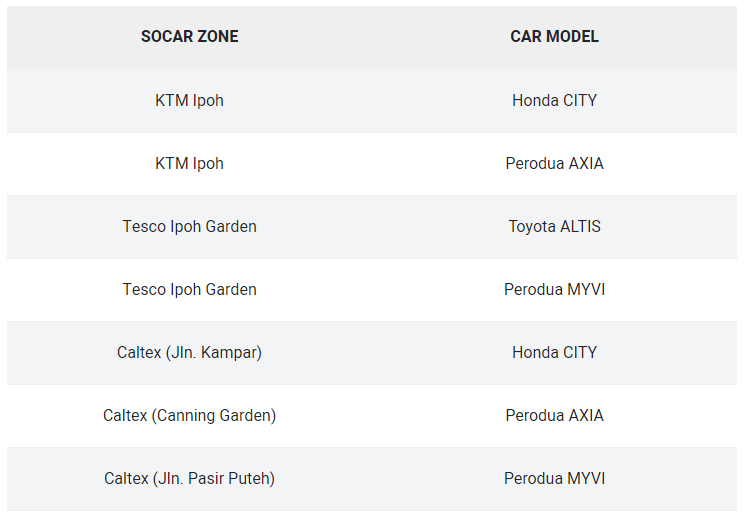Click the SOCAR ZONE column header
This screenshot has height=517, width=750.
coord(189,37)
